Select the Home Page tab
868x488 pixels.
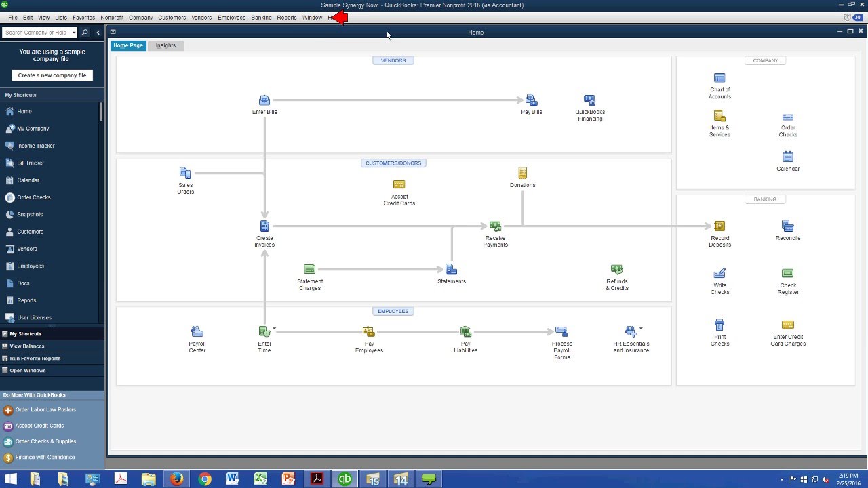coord(128,45)
